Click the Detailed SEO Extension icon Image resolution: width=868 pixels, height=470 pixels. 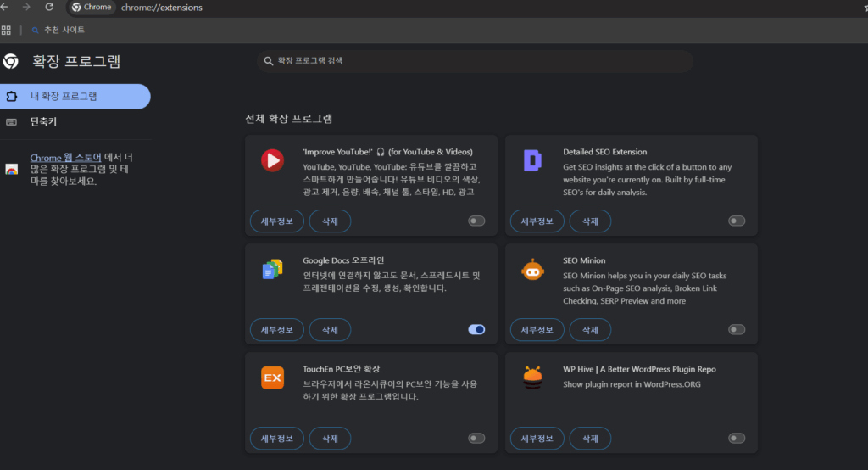[x=532, y=160]
